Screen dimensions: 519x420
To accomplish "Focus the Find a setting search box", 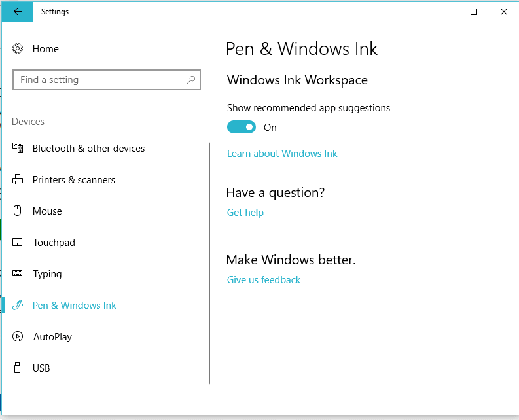I will coord(107,80).
